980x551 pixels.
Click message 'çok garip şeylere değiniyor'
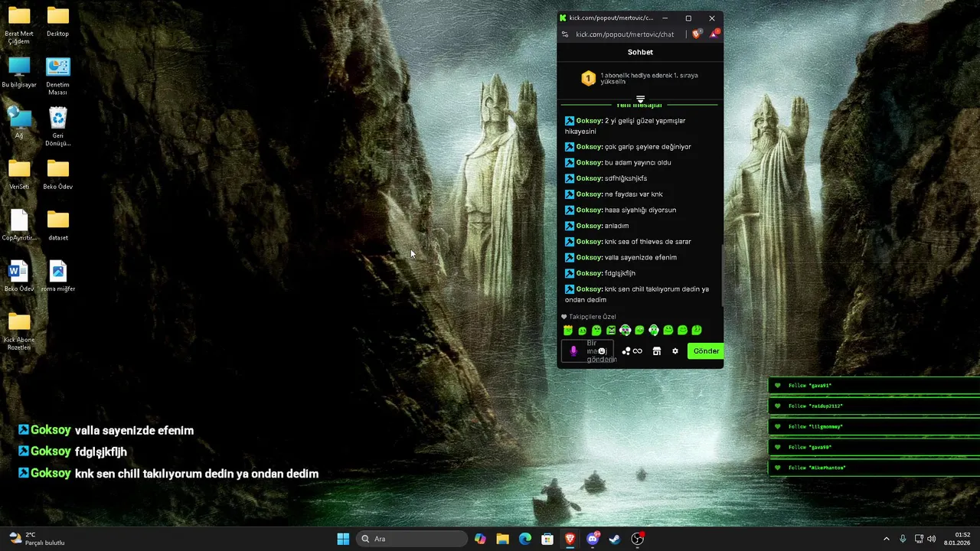tap(648, 147)
